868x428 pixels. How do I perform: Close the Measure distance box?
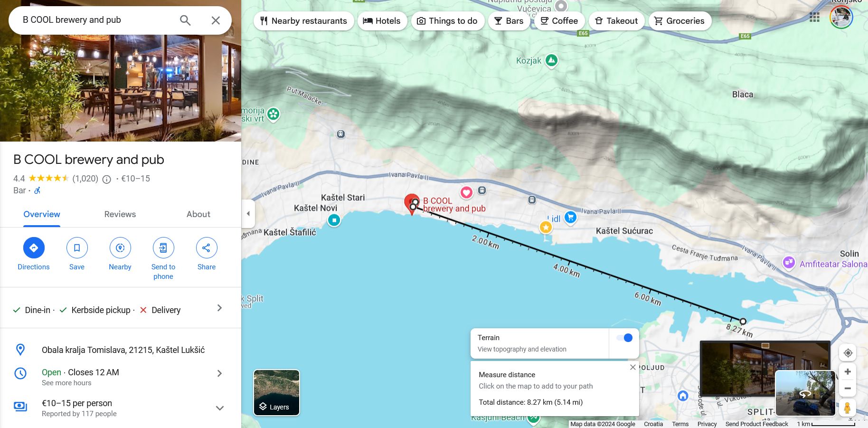pos(632,367)
